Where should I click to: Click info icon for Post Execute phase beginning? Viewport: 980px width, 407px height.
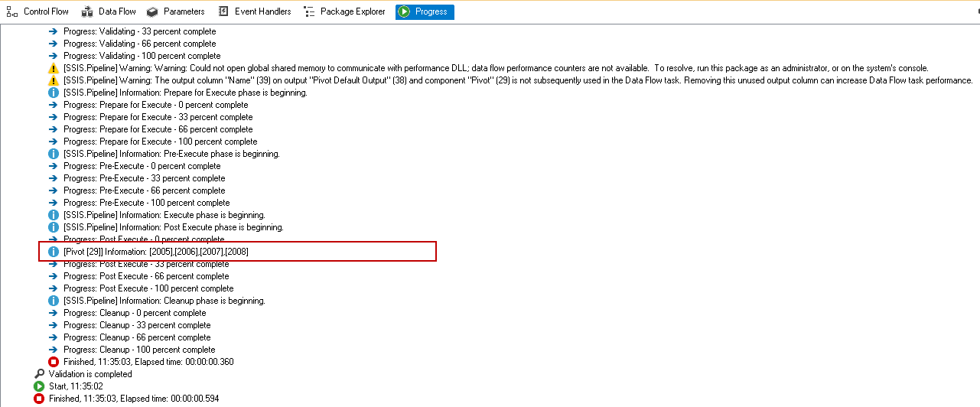coord(54,227)
